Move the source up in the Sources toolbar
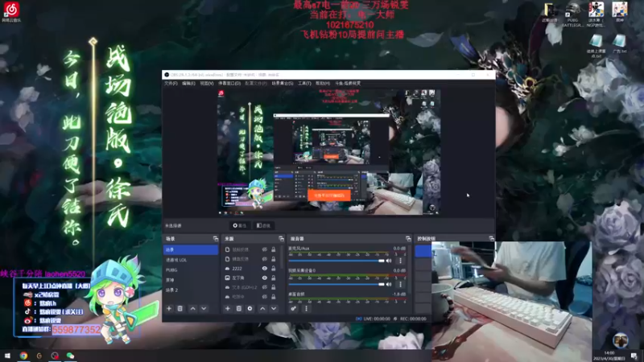This screenshot has height=362, width=644. (262, 309)
